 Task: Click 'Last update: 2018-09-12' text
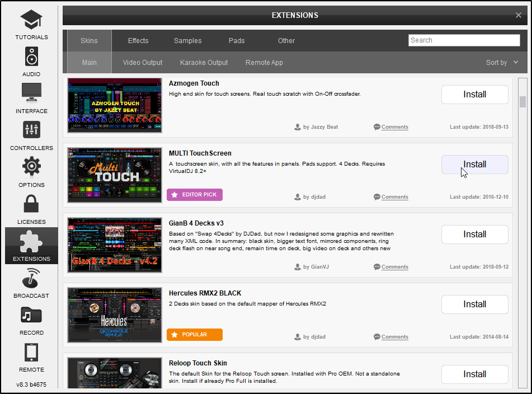click(479, 267)
